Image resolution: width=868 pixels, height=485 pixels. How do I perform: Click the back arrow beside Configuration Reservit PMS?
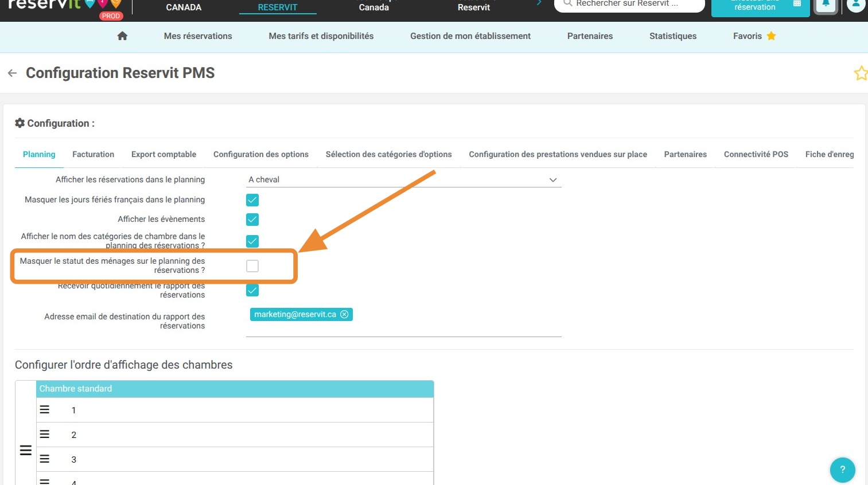point(12,73)
